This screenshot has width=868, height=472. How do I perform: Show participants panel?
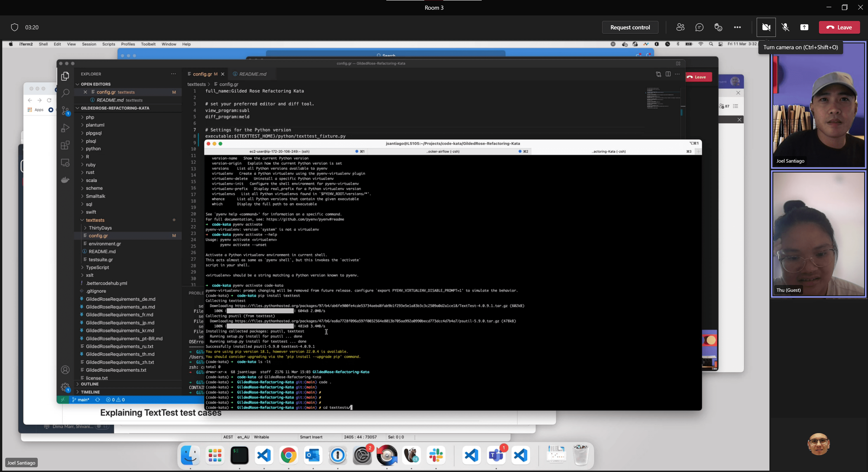[x=680, y=27]
